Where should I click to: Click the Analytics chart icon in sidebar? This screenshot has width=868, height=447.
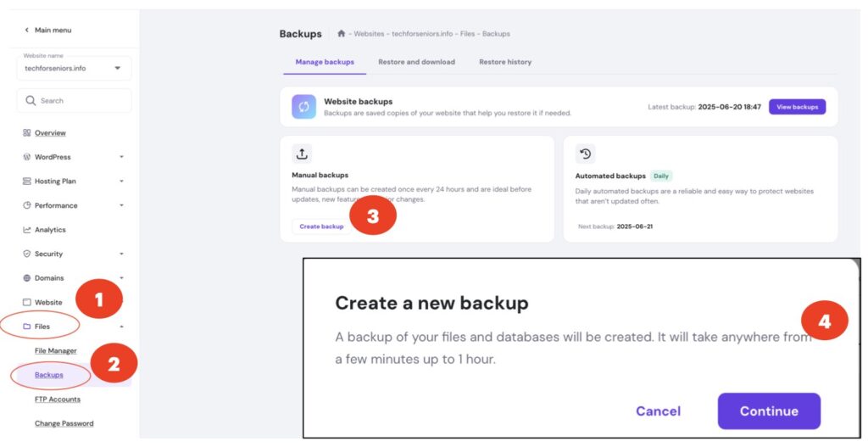27,230
